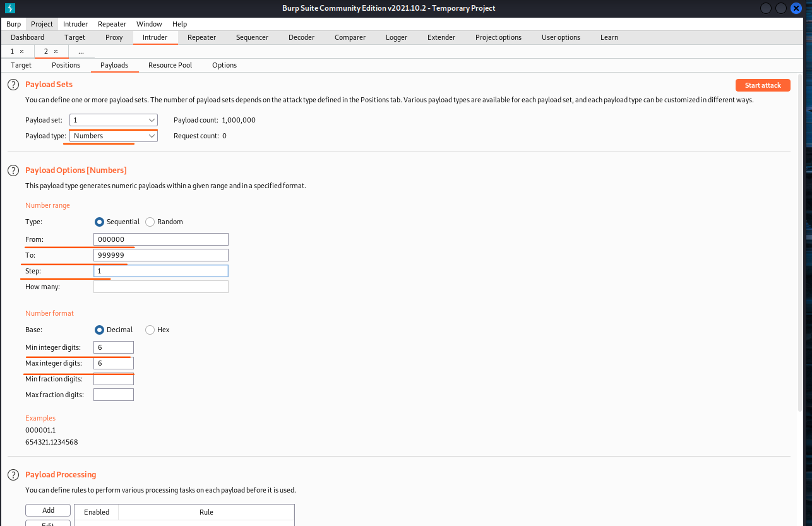Click the Burp Suite logo icon in title bar

(x=9, y=8)
